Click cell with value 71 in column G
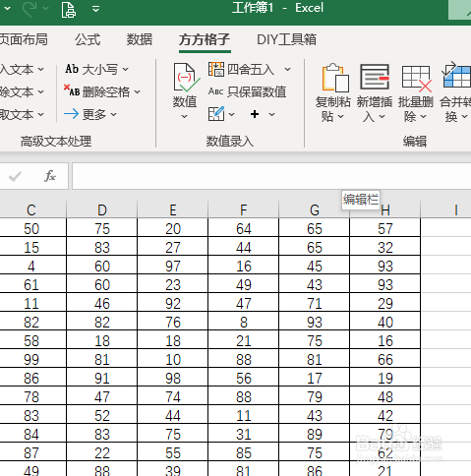This screenshot has width=471, height=476. (315, 303)
